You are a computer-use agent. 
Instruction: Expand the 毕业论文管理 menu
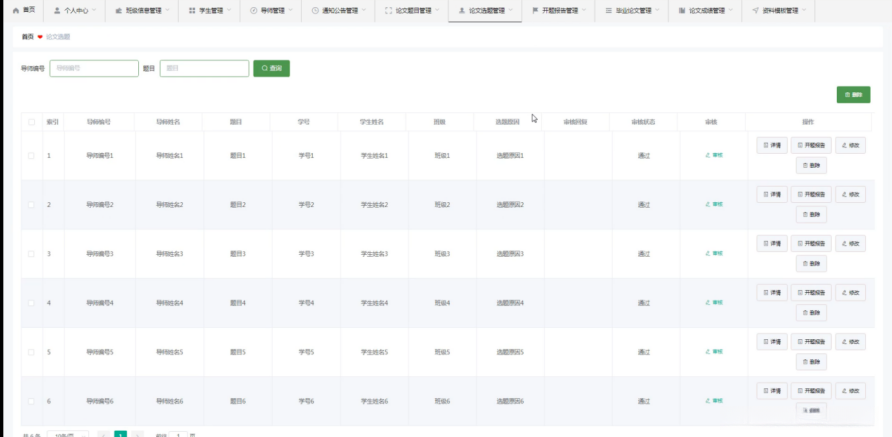point(632,10)
